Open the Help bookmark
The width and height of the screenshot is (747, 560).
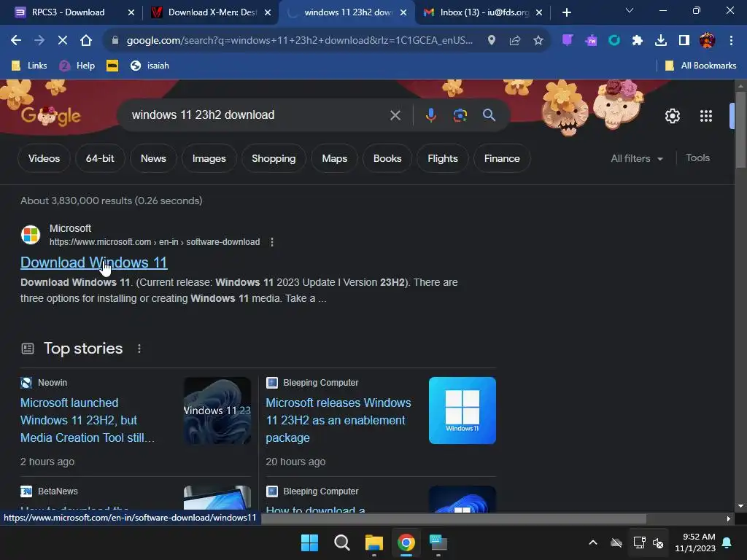click(x=77, y=65)
